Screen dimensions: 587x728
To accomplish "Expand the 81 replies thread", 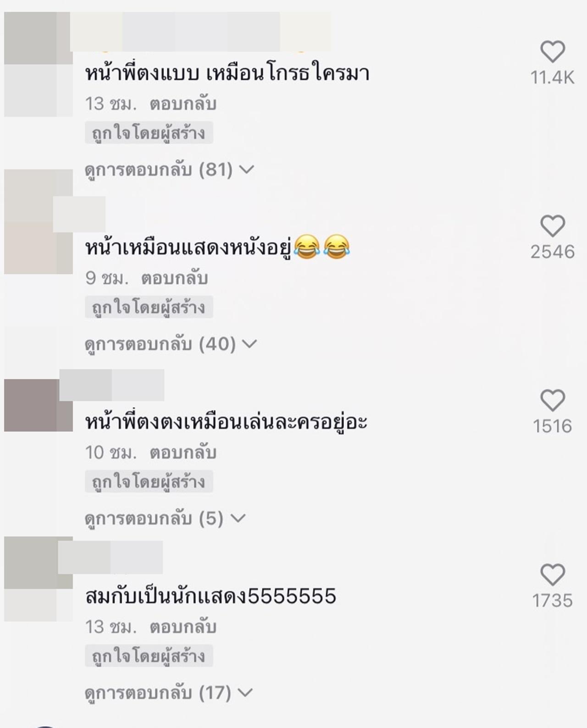I will pos(169,170).
